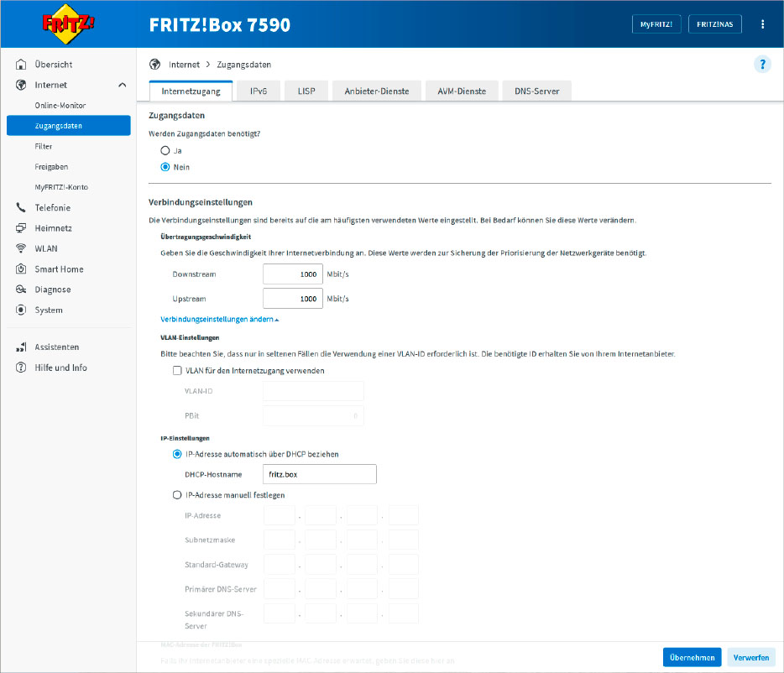
Task: Collapse the Internet menu chevron
Action: (122, 85)
